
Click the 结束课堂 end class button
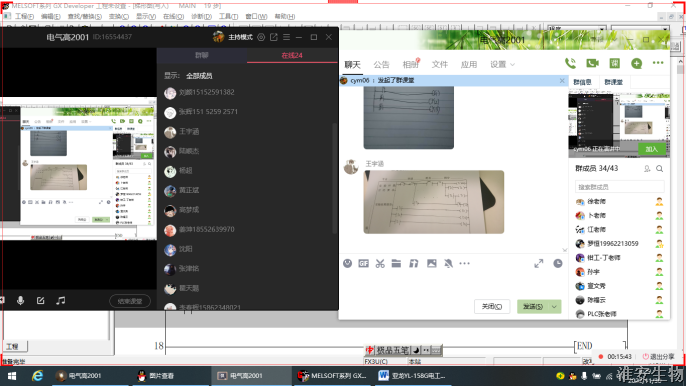click(x=130, y=301)
